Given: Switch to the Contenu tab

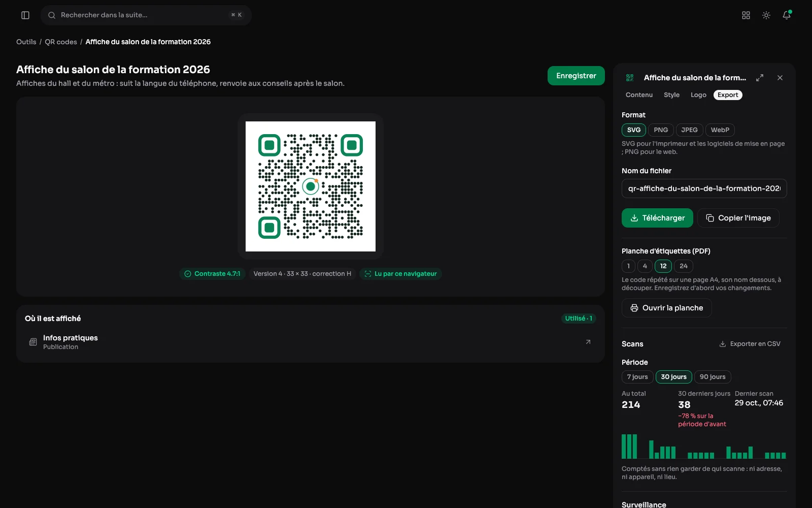Looking at the screenshot, I should pos(639,95).
